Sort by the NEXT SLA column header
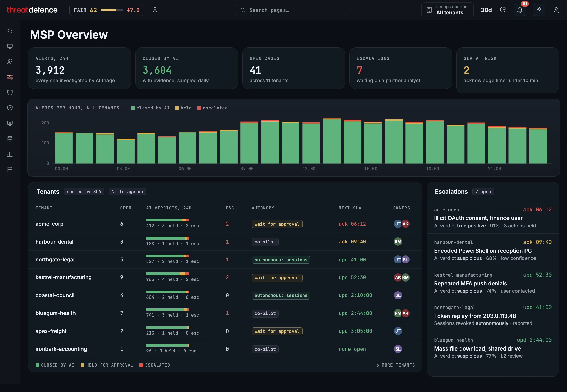This screenshot has width=567, height=392. click(x=350, y=208)
